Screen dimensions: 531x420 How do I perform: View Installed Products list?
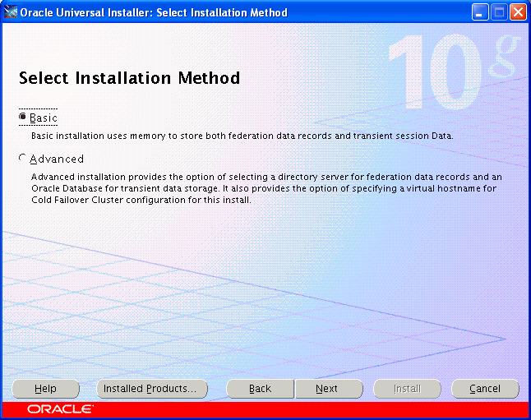(x=152, y=389)
